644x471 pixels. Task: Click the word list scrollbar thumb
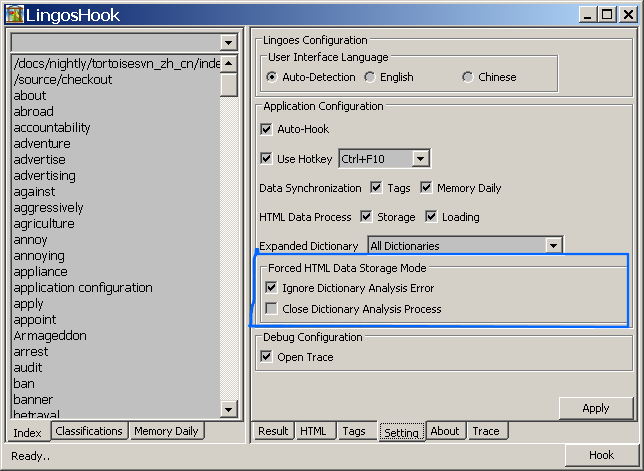228,85
